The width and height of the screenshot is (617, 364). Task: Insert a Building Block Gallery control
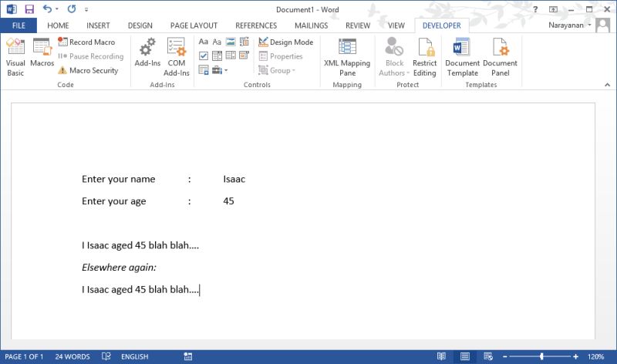[x=244, y=42]
